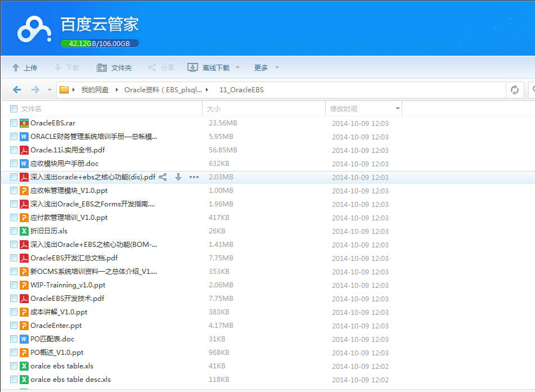Click PPT icon of WIP-Trainning_v1.0.ppt
This screenshot has height=392, width=535.
[24, 285]
